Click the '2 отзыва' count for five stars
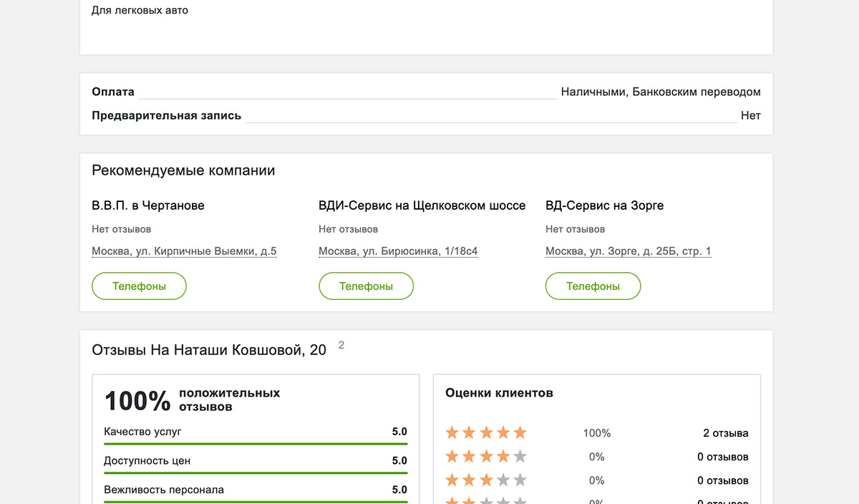The image size is (859, 504). click(725, 433)
